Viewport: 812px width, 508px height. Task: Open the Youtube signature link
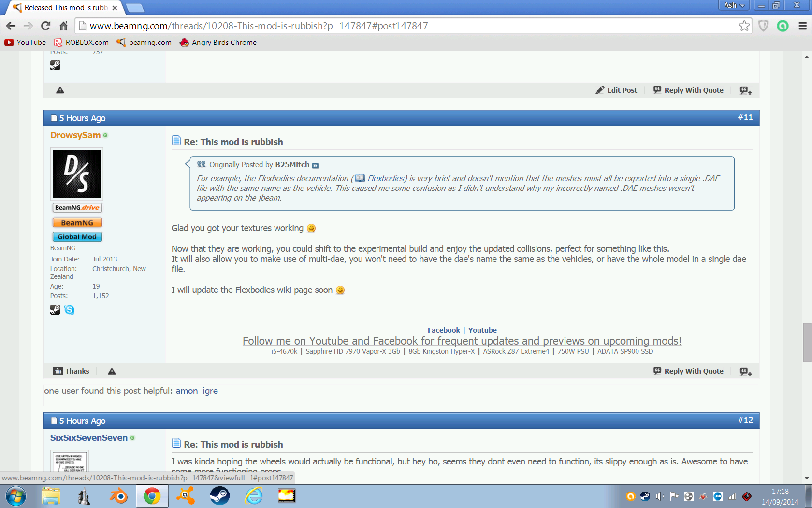tap(482, 330)
